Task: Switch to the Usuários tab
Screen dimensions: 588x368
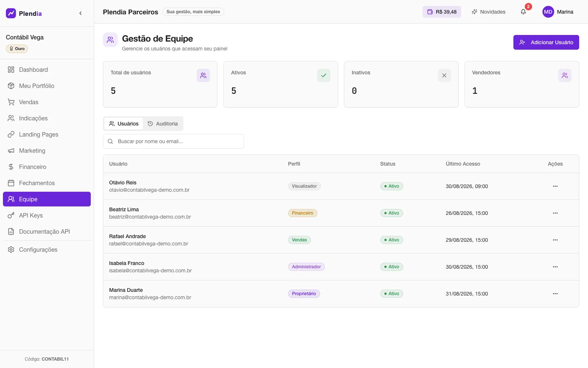Action: tap(124, 124)
